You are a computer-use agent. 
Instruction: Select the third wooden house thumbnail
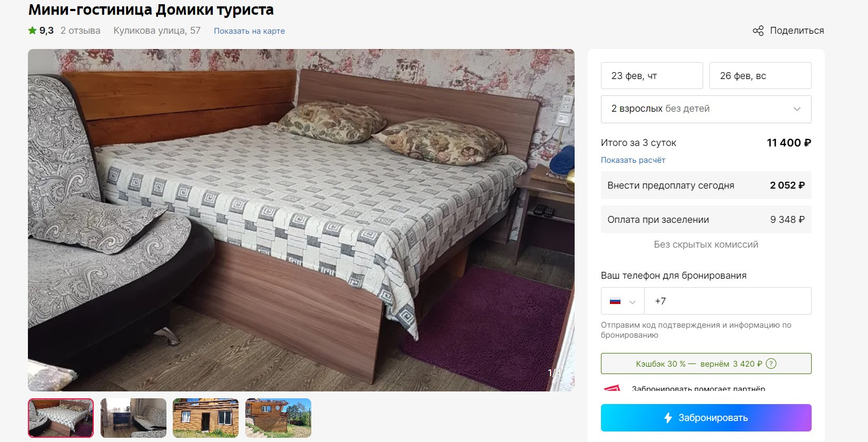205,418
